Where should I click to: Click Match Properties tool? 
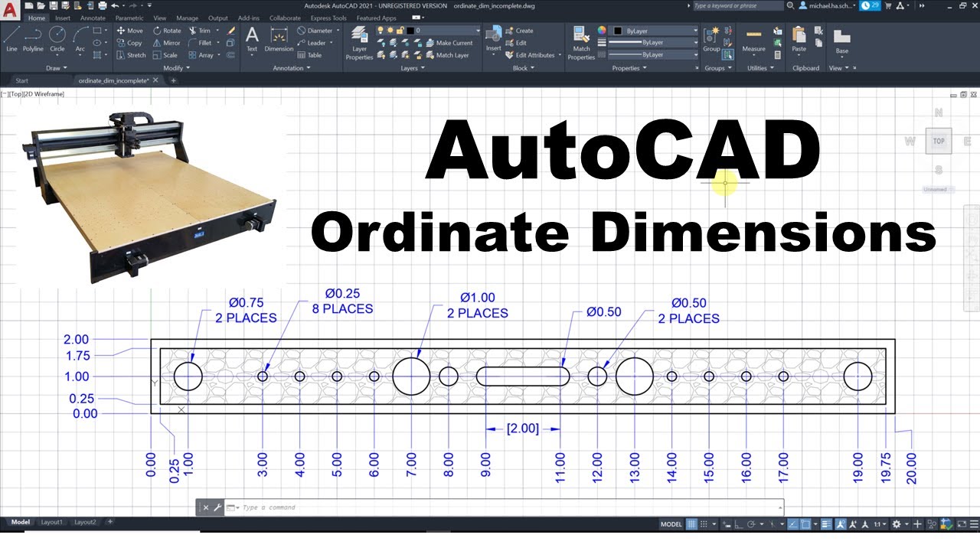click(x=581, y=43)
